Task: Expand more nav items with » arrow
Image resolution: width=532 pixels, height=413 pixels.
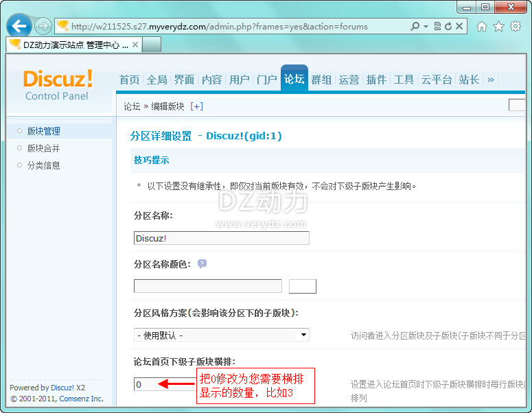Action: pyautogui.click(x=491, y=80)
